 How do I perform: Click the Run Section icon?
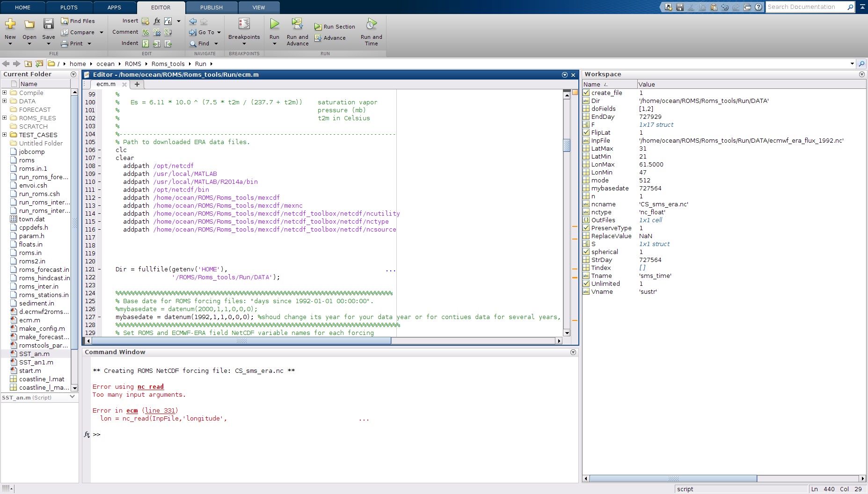point(318,27)
